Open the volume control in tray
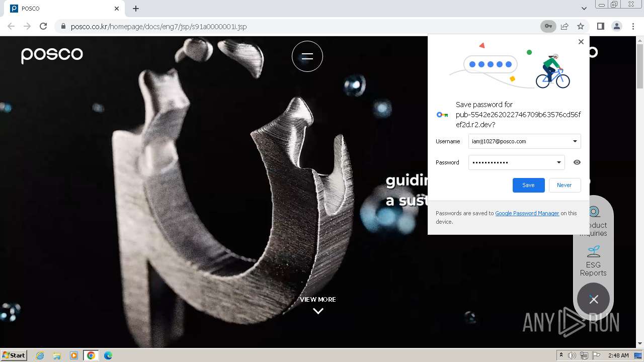Screen dimensions: 644x362 coord(572,355)
